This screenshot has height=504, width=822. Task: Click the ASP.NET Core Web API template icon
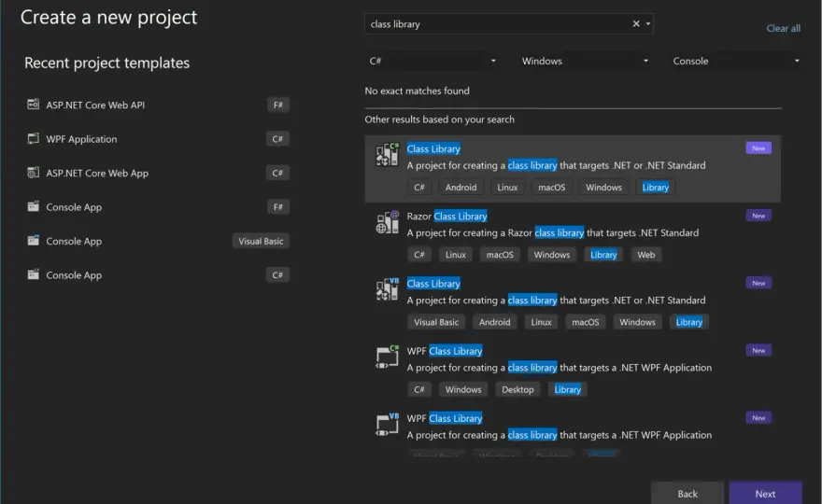[33, 105]
